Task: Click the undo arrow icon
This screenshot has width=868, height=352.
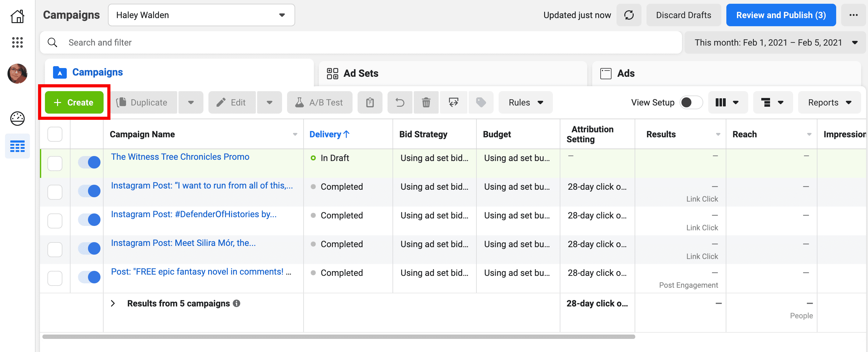Action: pos(400,102)
